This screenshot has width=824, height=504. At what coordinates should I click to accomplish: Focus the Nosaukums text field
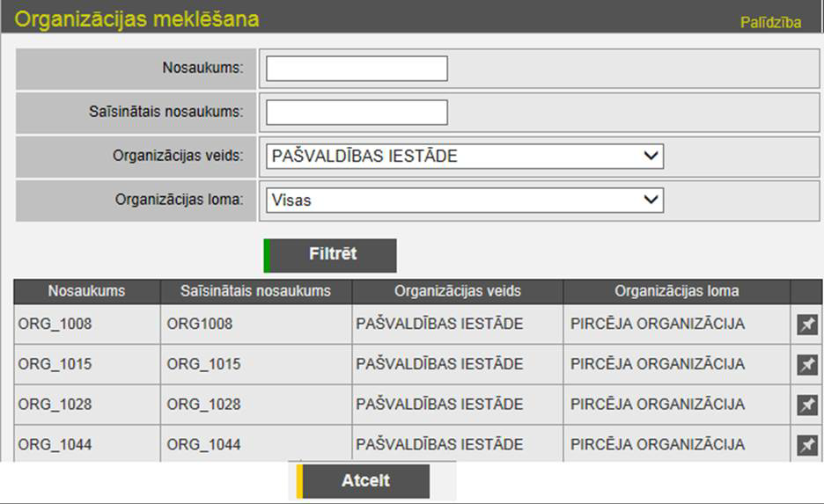click(357, 69)
